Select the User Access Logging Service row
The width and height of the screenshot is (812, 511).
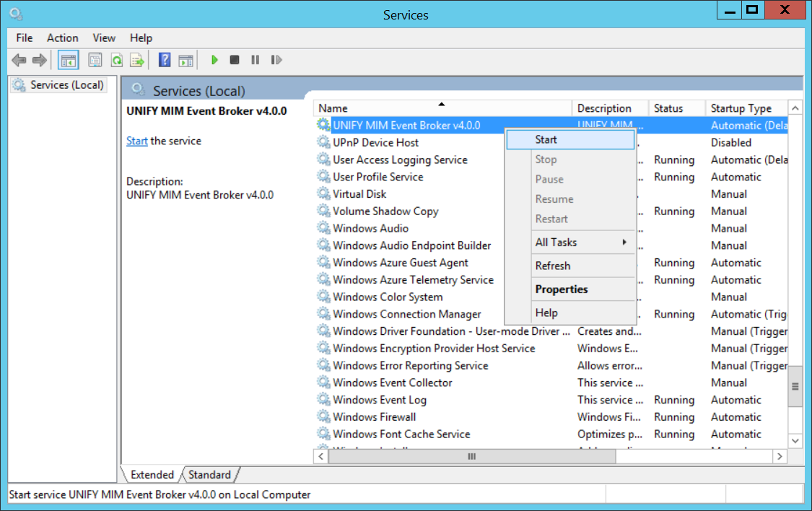click(x=551, y=160)
